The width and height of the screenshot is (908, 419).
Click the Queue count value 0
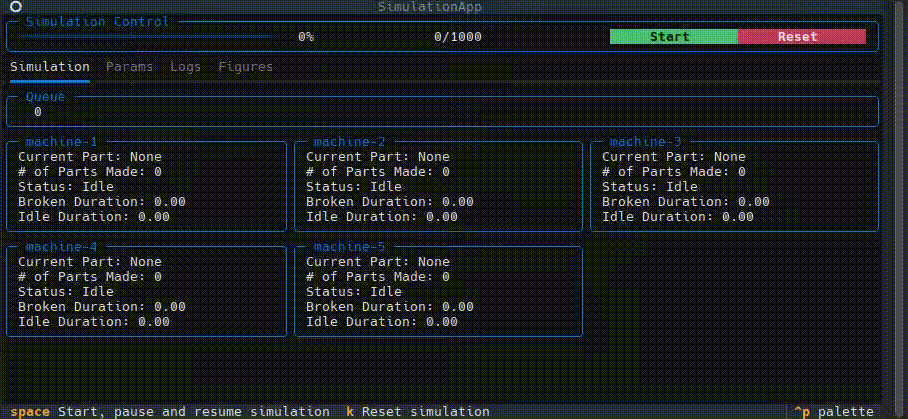(38, 112)
